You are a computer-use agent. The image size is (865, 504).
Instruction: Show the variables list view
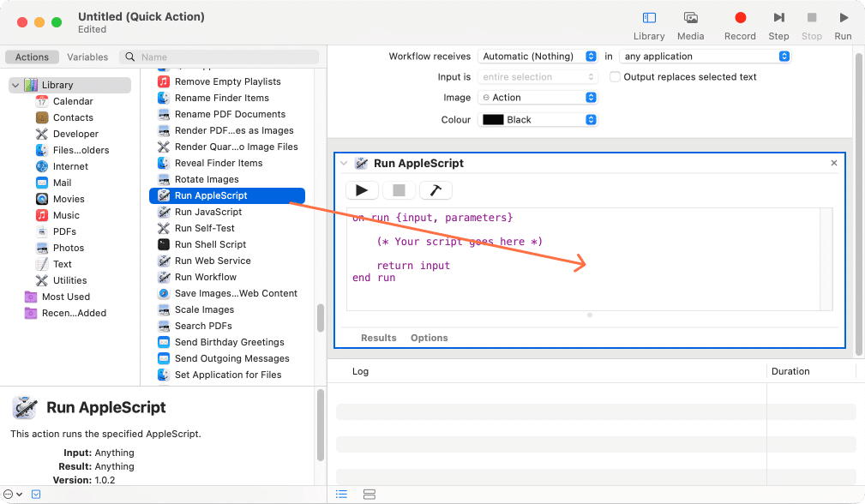pos(369,494)
